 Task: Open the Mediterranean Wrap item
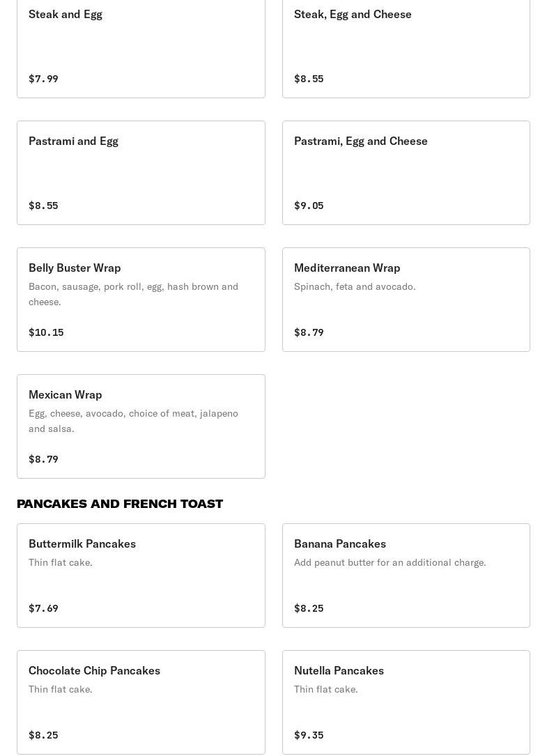(x=406, y=300)
